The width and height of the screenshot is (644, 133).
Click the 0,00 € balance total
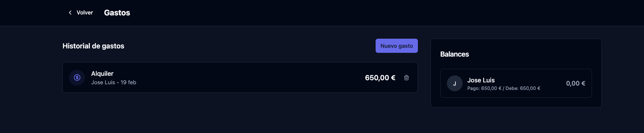(x=576, y=83)
